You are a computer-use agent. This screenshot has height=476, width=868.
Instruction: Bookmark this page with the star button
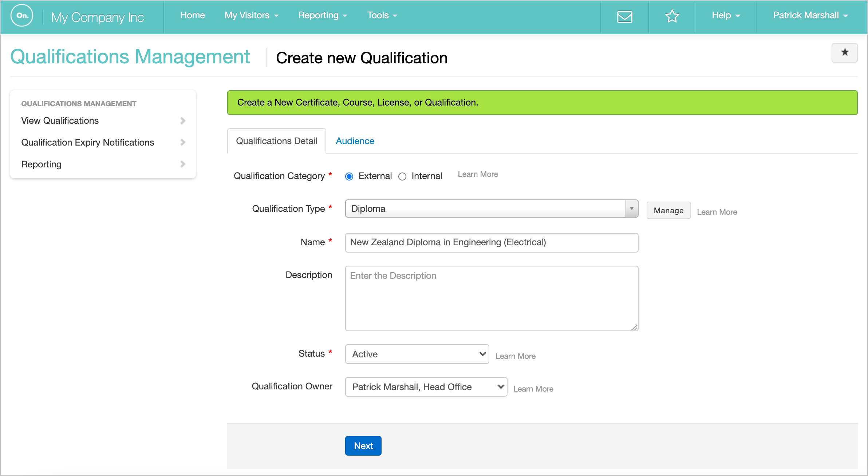pos(844,52)
